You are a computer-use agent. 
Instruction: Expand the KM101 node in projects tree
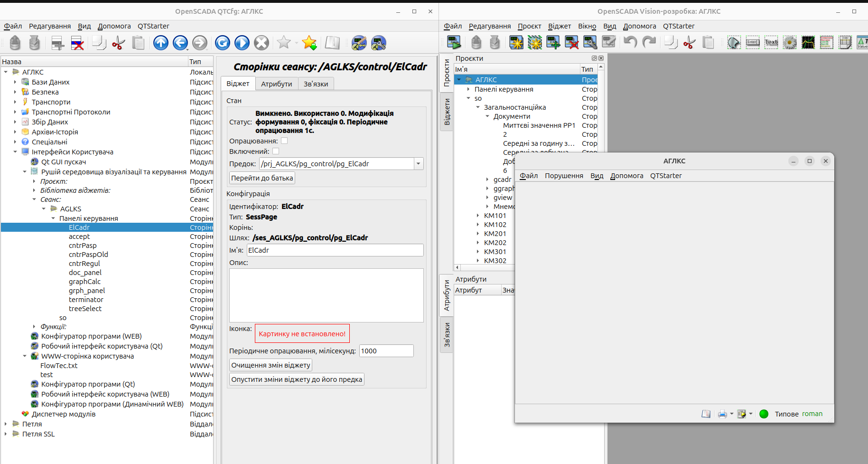[478, 216]
